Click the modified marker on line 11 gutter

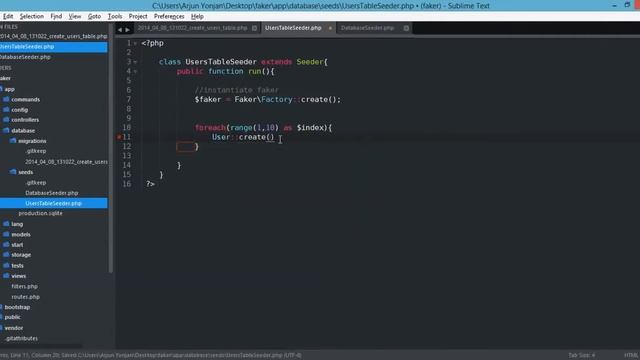click(x=119, y=137)
